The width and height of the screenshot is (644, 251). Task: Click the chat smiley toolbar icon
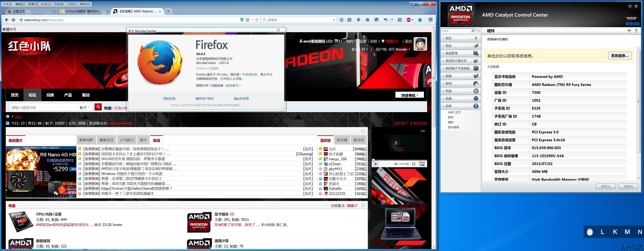point(376,20)
